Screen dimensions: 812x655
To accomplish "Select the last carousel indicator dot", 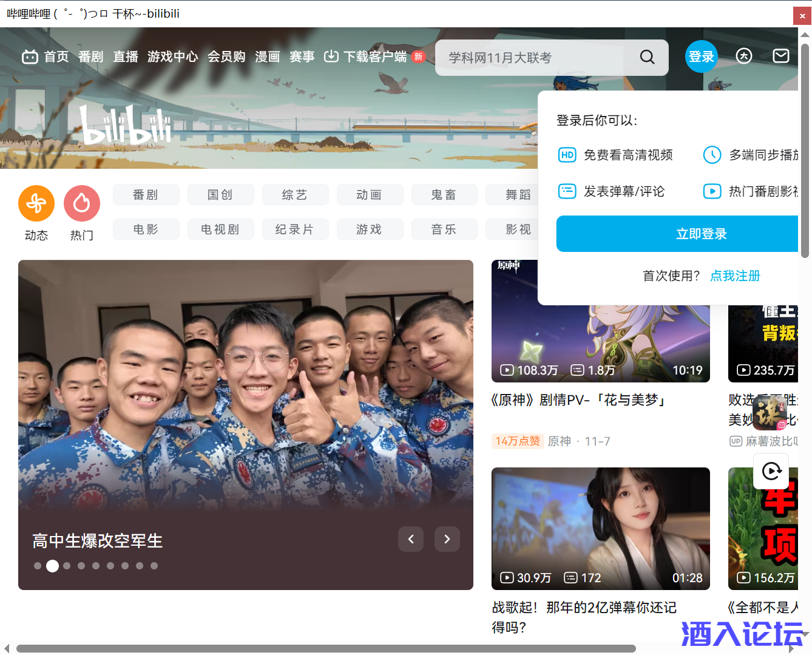I will (154, 566).
